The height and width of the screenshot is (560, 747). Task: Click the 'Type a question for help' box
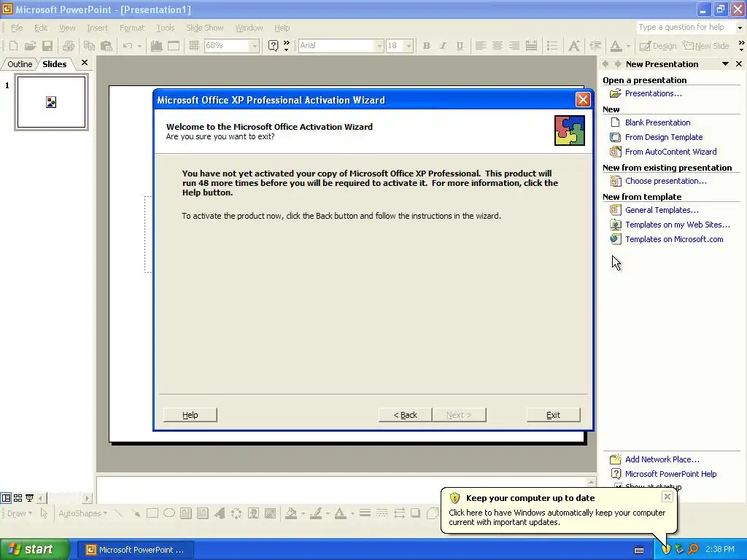(686, 27)
